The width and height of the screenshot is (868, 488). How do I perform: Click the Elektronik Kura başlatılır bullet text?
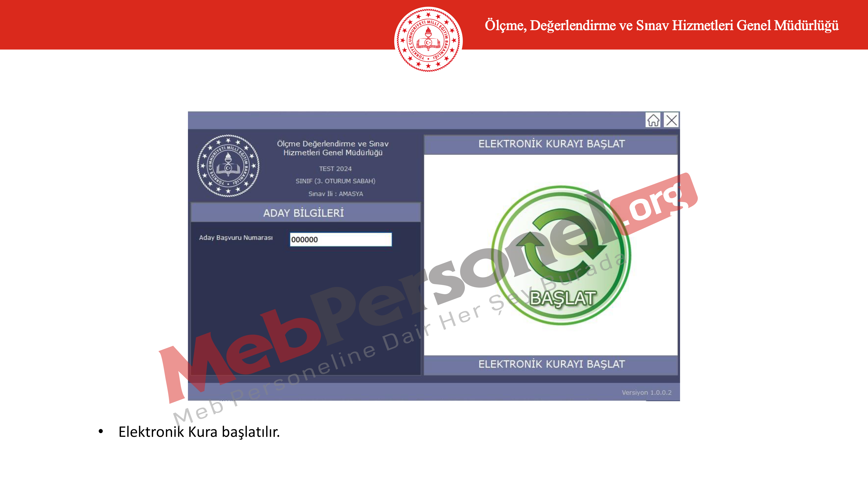pyautogui.click(x=199, y=432)
